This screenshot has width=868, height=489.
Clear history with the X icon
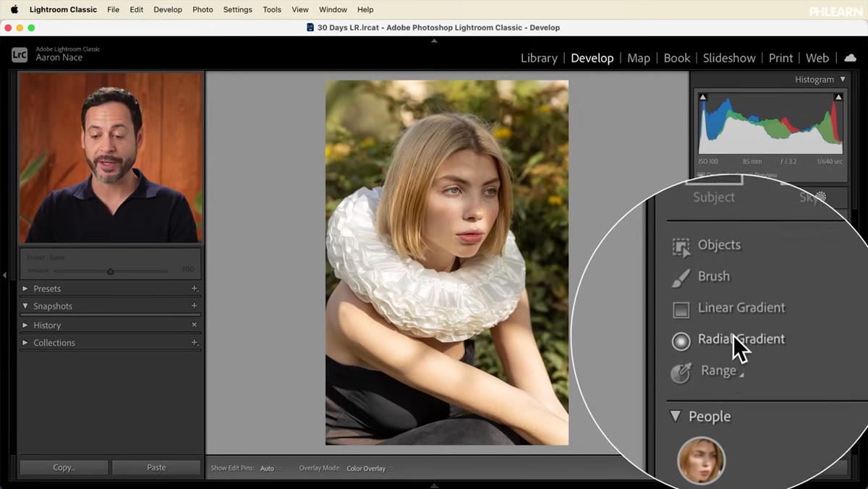tap(194, 325)
